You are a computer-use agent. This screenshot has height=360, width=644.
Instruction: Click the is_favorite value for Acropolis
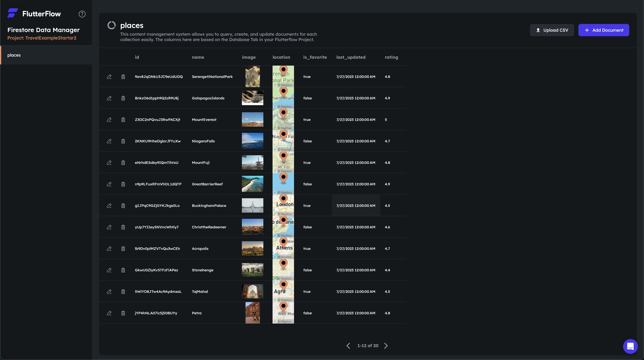point(307,249)
